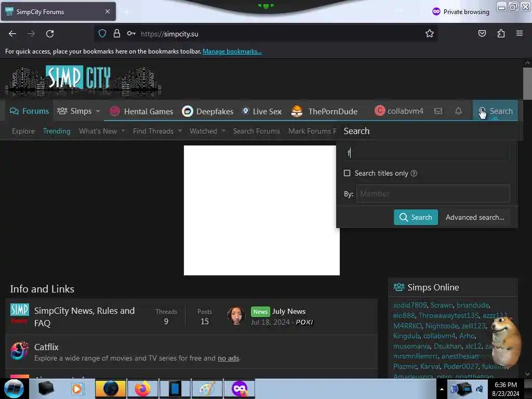Click the SimpCity logo banner
Screen dimensions: 532x399
(83, 81)
